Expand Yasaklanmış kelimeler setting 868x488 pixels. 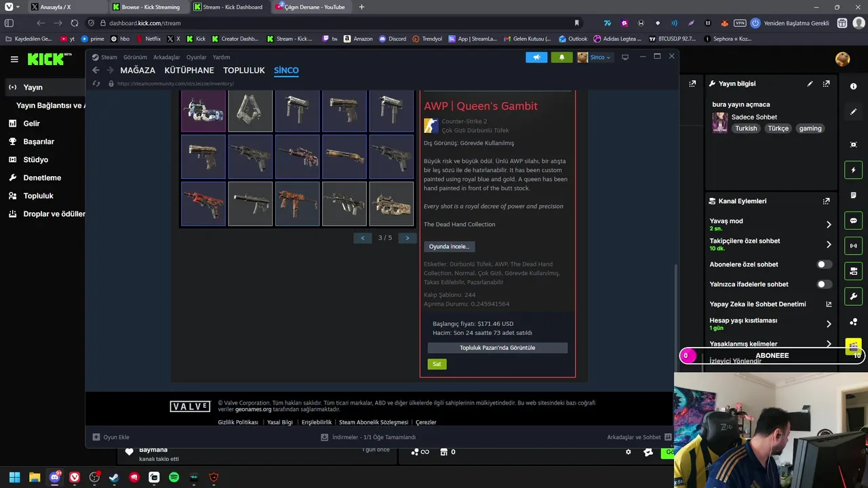(771, 344)
